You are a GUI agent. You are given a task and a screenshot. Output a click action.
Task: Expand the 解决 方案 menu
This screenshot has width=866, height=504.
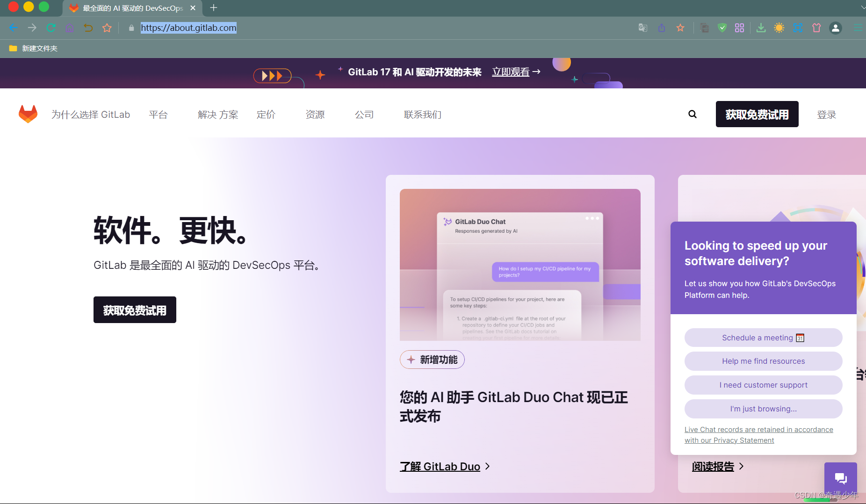(x=218, y=115)
